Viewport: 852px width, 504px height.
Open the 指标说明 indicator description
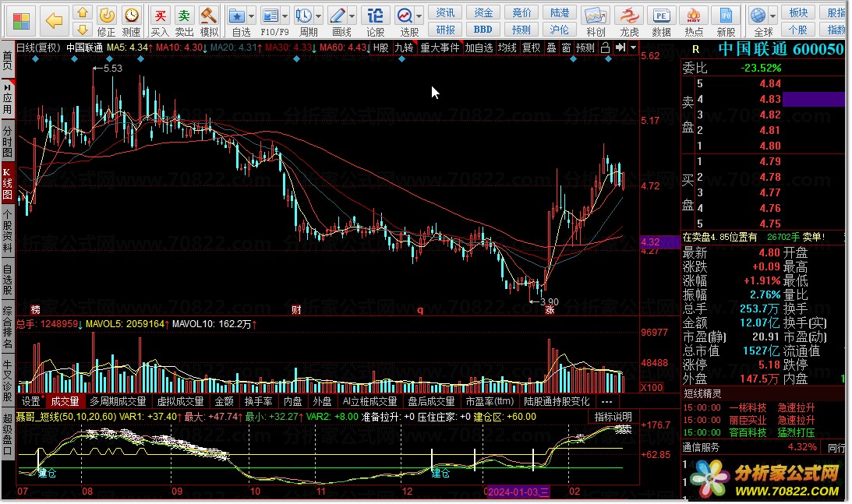click(613, 417)
